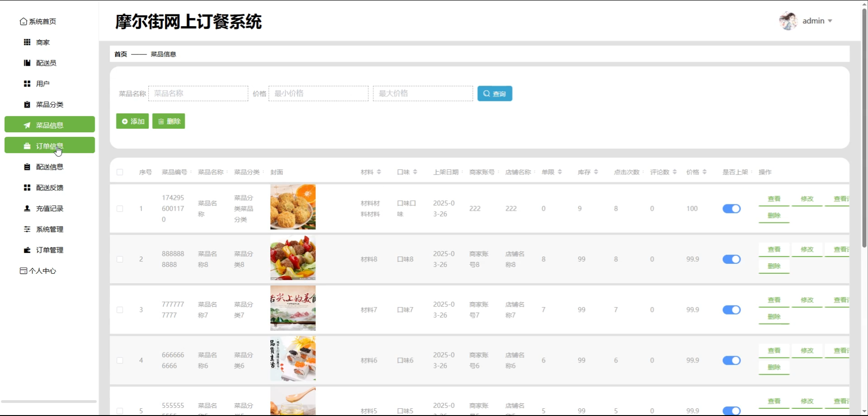Open 菜品分类 from the sidebar

click(48, 104)
